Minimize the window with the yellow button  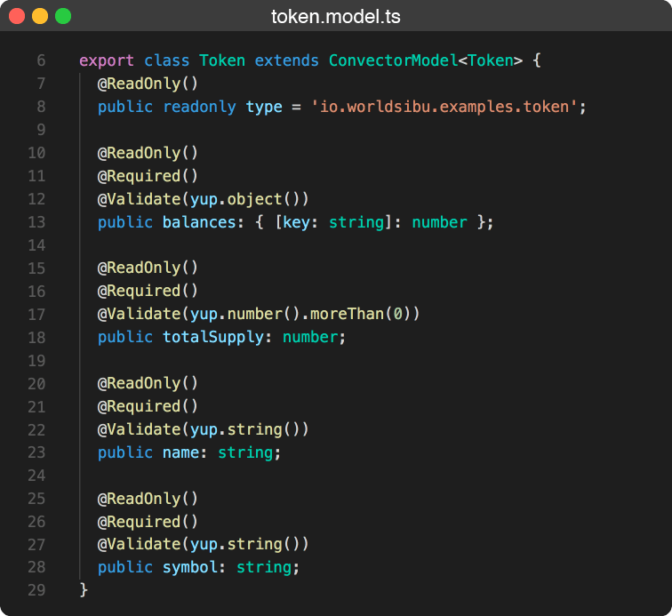coord(40,16)
